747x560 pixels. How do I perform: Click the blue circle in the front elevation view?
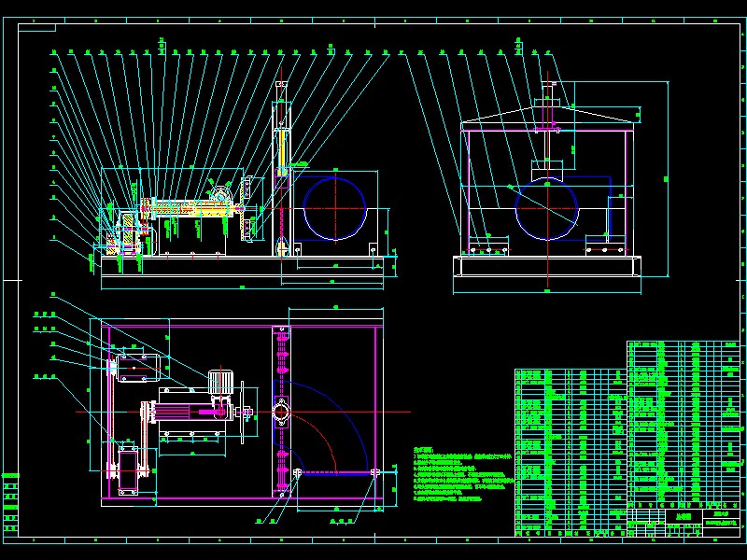[335, 207]
